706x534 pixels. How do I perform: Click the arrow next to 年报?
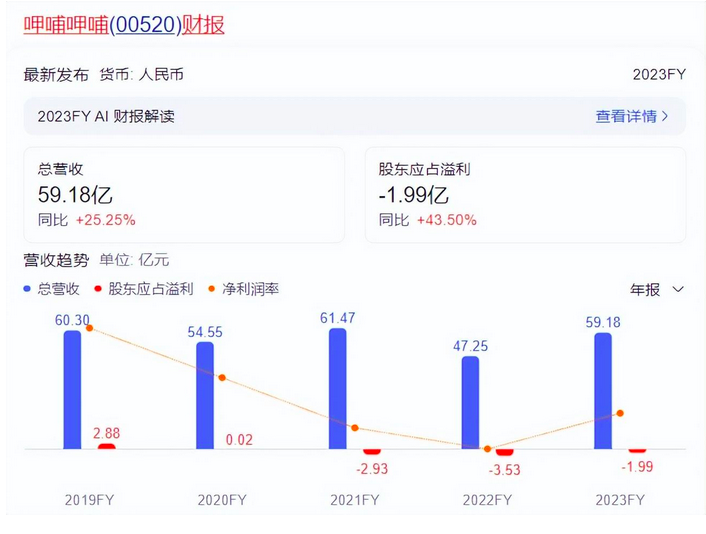(x=678, y=290)
